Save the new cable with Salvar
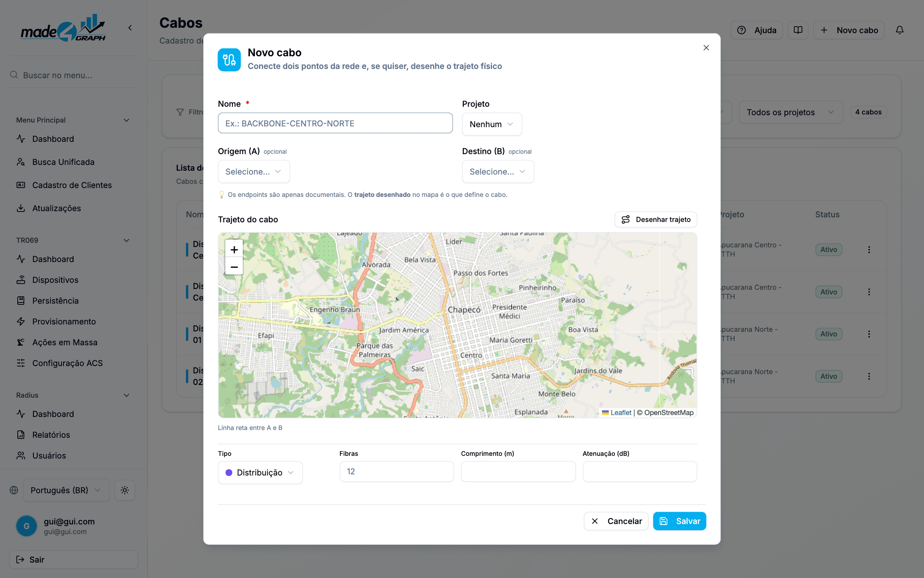 click(x=680, y=521)
